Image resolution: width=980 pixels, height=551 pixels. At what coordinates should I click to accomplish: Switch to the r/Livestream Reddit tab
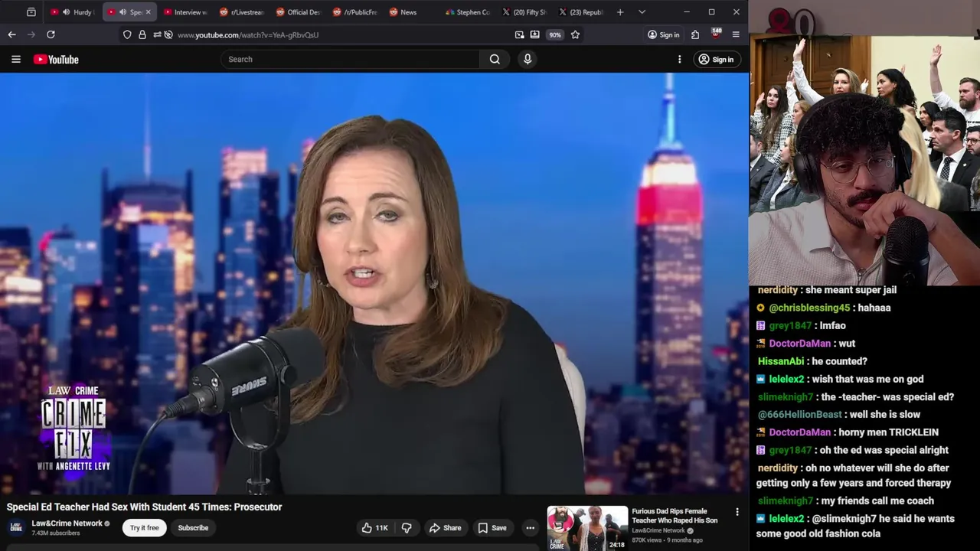(240, 12)
